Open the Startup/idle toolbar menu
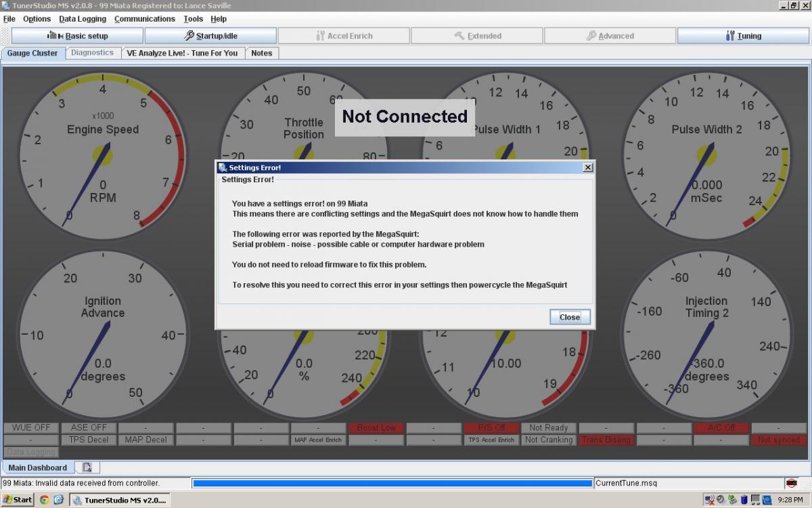812x508 pixels. click(210, 36)
